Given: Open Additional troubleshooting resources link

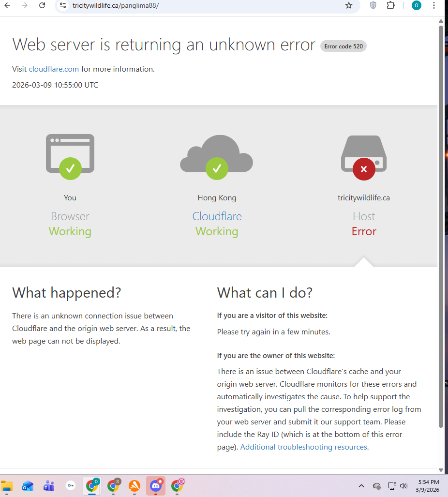Looking at the screenshot, I should tap(303, 447).
